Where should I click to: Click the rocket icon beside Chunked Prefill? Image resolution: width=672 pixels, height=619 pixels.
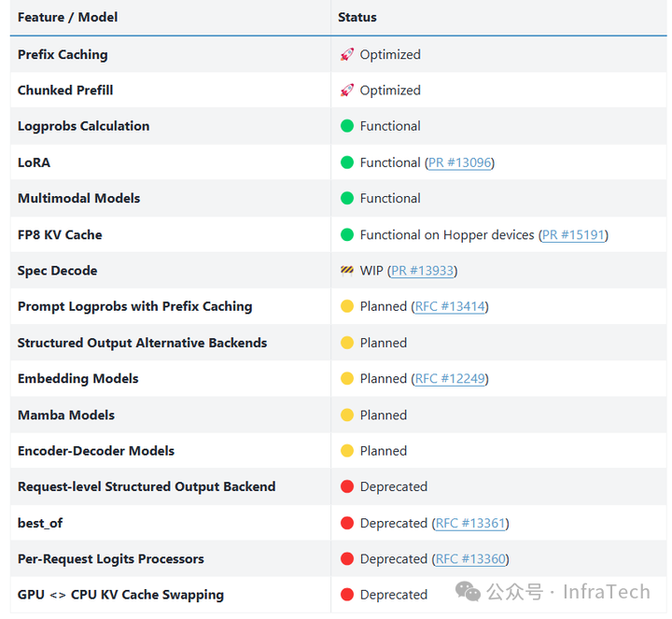pyautogui.click(x=347, y=91)
